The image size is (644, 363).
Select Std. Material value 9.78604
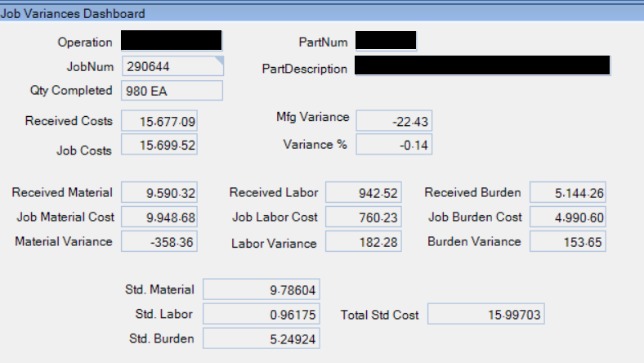(262, 289)
